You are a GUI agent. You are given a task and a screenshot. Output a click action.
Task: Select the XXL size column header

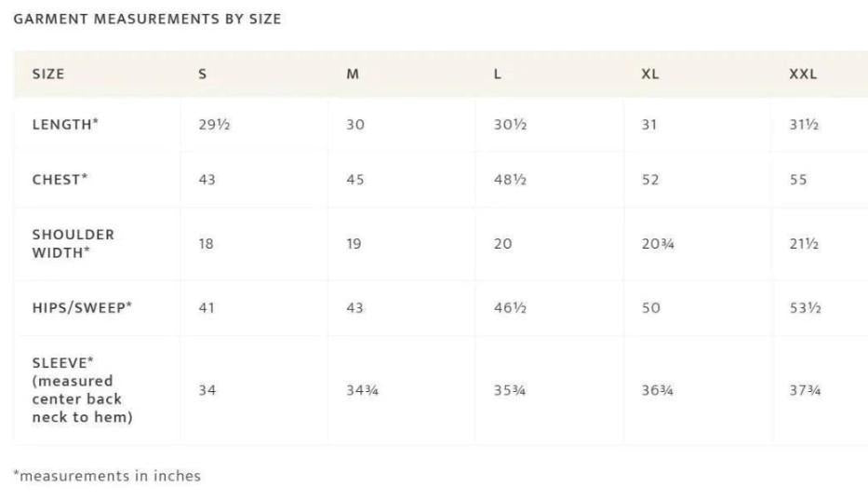(803, 74)
